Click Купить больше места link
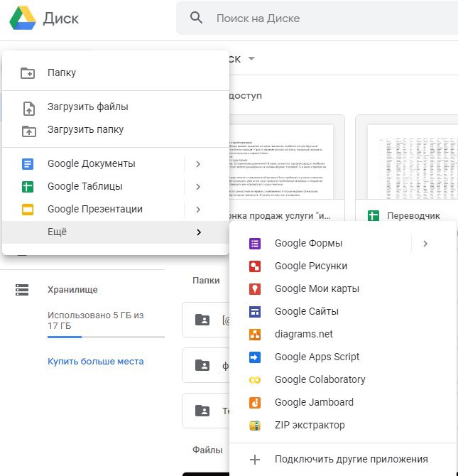 [96, 362]
